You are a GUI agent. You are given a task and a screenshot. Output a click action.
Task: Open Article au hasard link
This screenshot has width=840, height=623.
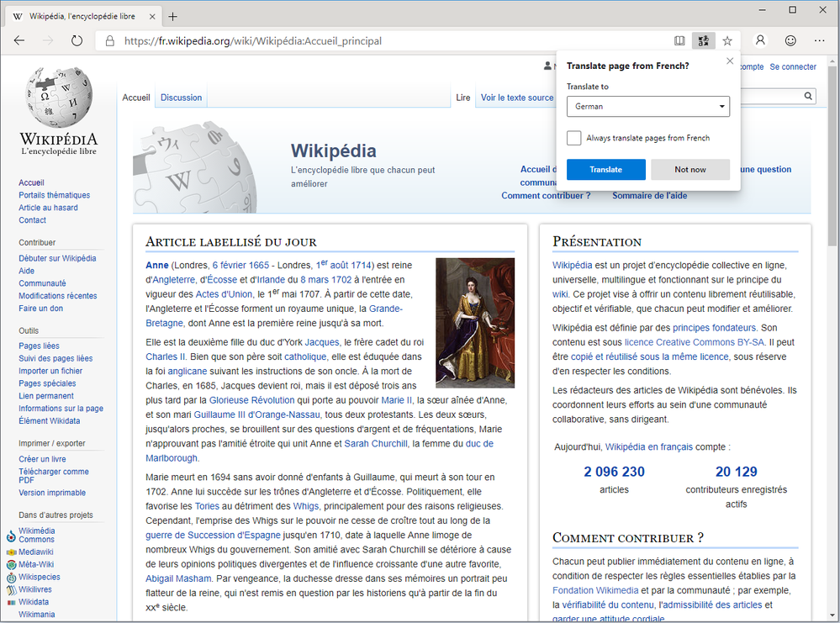(48, 208)
